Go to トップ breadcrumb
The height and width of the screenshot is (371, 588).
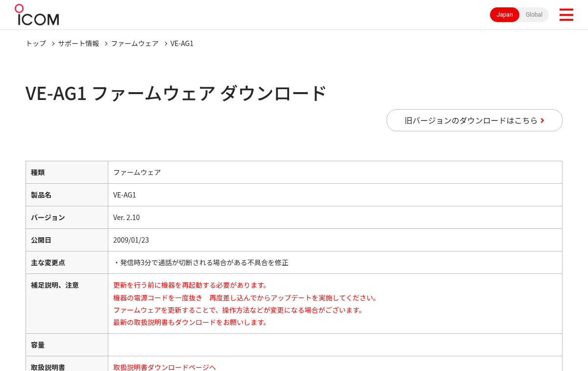pos(36,43)
